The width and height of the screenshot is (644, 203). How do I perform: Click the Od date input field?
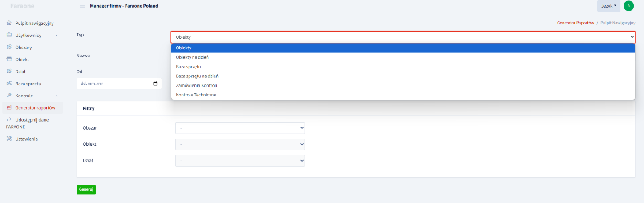pyautogui.click(x=119, y=83)
